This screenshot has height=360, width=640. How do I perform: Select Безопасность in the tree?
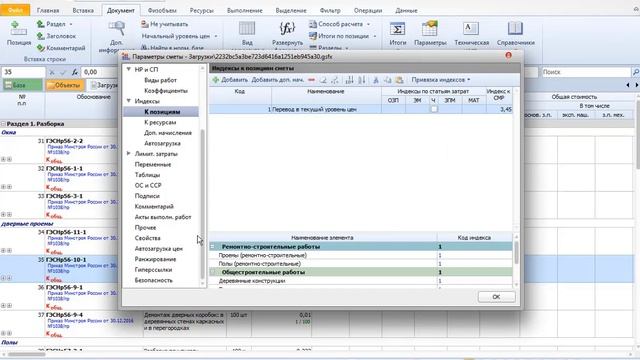pyautogui.click(x=153, y=280)
